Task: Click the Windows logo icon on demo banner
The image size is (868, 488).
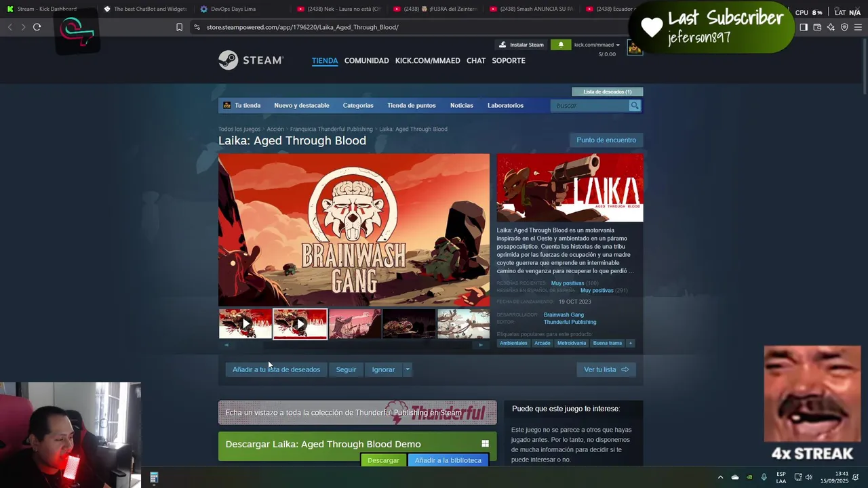Action: point(485,444)
